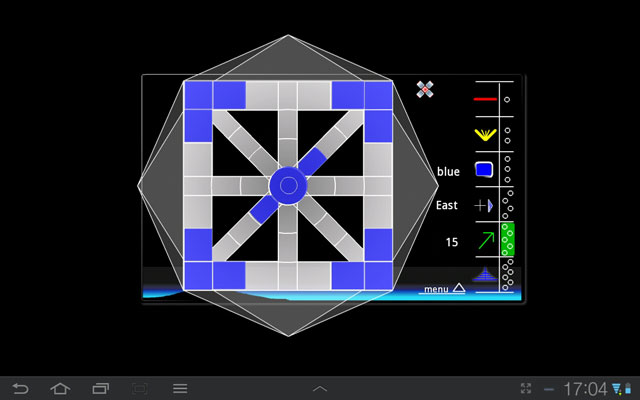Tap the 'blue' color label
640x400 pixels.
pos(448,171)
